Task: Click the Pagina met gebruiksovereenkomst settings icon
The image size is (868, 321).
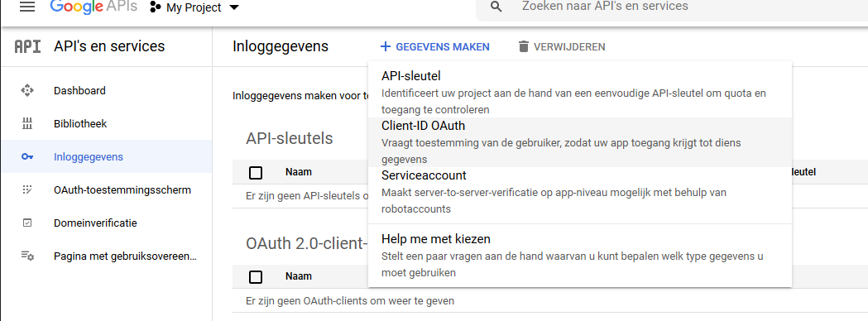Action: (x=27, y=256)
